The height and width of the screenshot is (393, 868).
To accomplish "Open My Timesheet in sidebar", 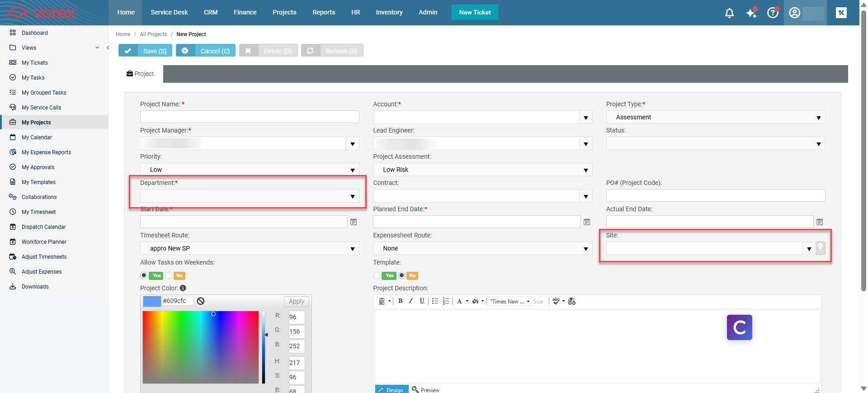I will pos(38,212).
